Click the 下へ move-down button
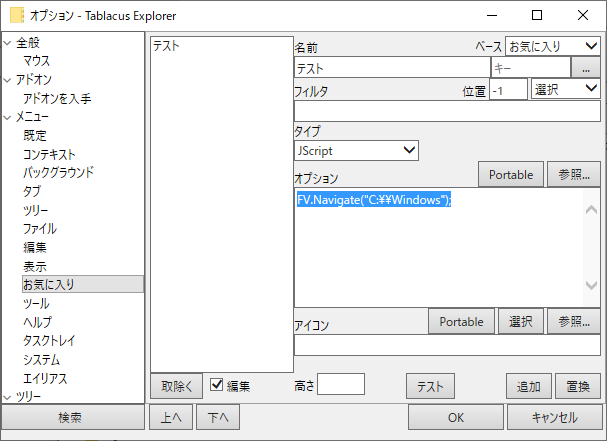 [218, 417]
